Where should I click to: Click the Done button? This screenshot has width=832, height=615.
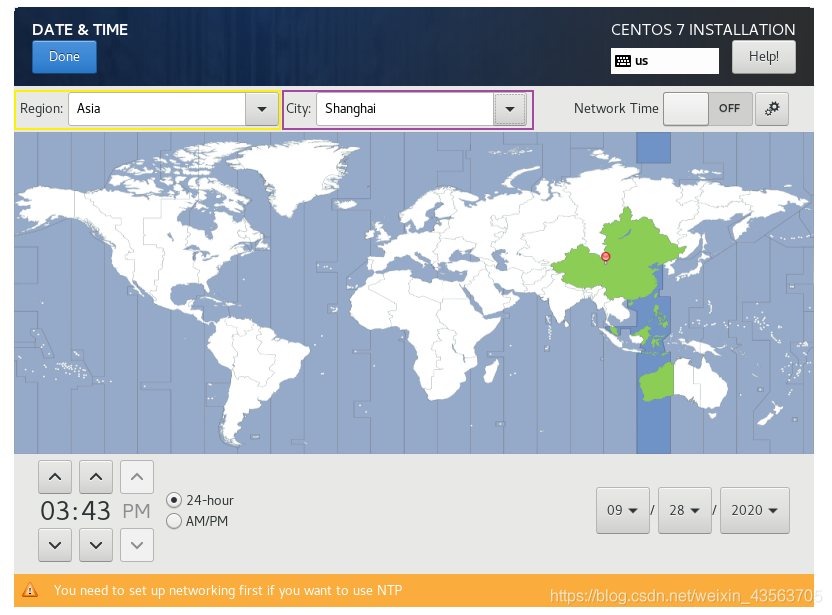coord(64,57)
